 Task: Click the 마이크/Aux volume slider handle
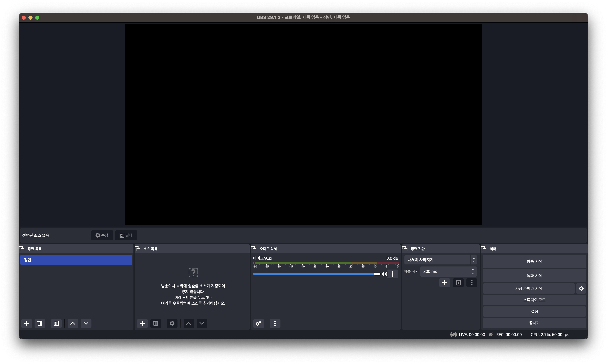[377, 274]
